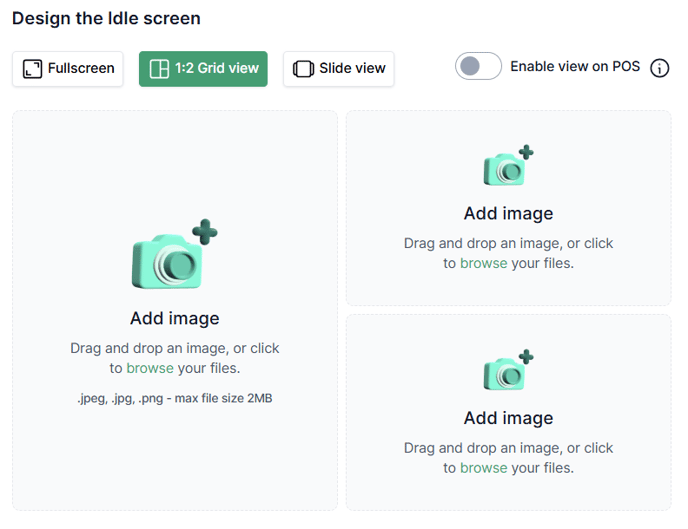This screenshot has height=529, width=688.
Task: Click the Fullscreen layout icon
Action: (x=32, y=69)
